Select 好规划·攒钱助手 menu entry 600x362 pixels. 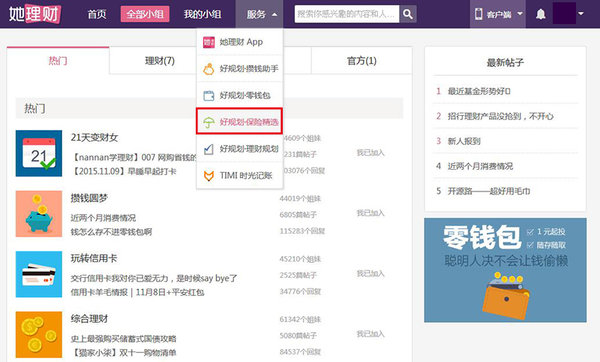coord(240,68)
